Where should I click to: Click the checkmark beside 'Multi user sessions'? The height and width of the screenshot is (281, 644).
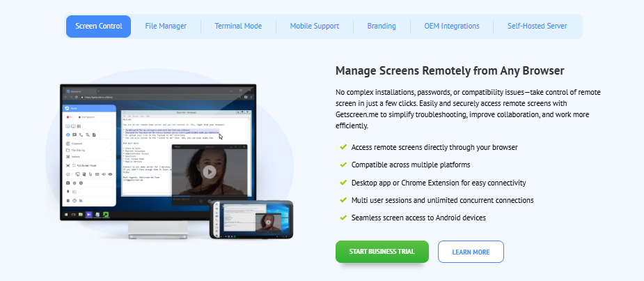pos(343,200)
